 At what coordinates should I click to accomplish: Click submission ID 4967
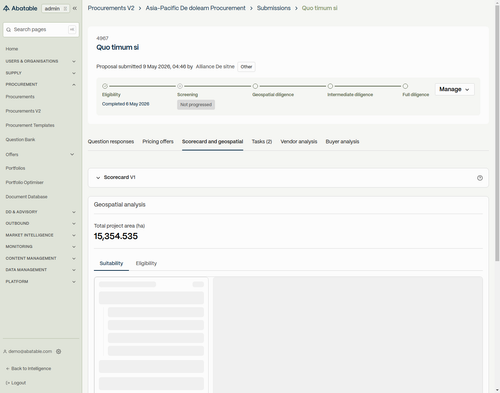(x=102, y=38)
